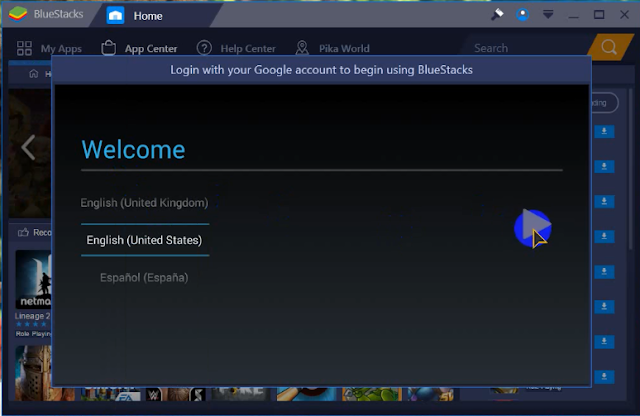640x416 pixels.
Task: Click the Recommended thumbs-up icon
Action: pyautogui.click(x=23, y=232)
